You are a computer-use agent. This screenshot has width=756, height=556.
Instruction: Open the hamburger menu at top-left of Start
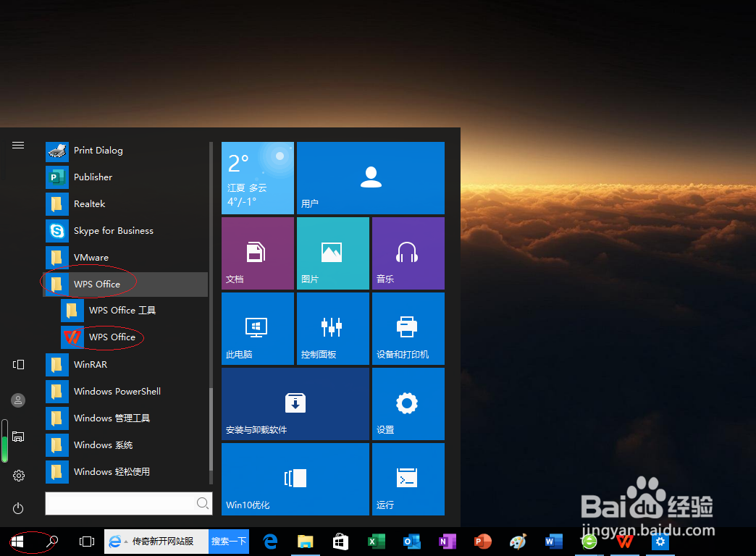point(18,145)
